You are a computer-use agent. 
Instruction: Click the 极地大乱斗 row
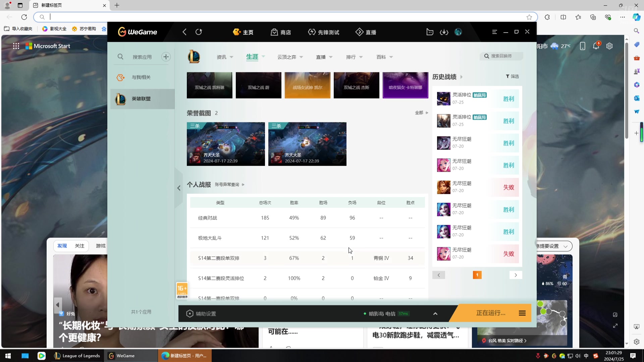pos(307,238)
